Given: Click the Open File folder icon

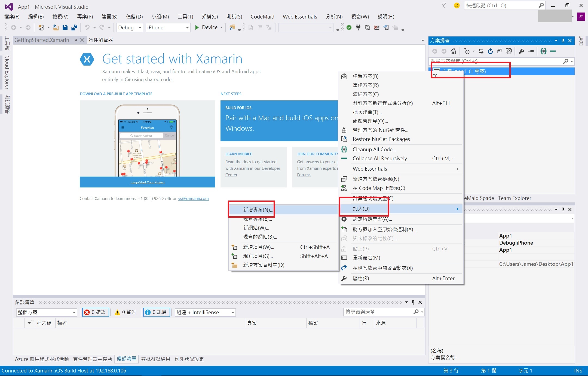Looking at the screenshot, I should (x=56, y=27).
